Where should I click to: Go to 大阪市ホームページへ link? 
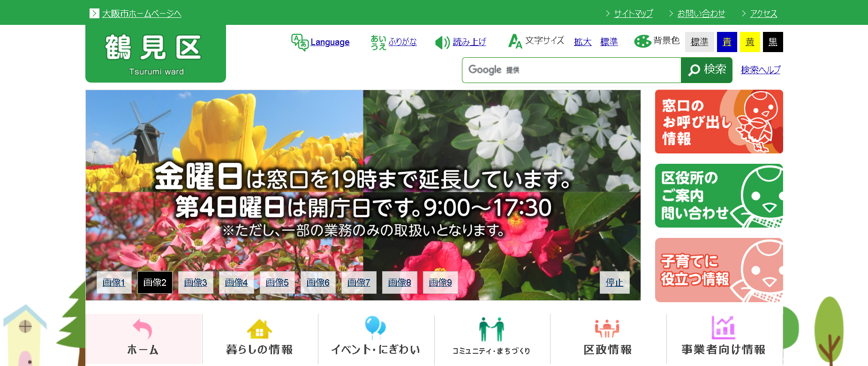click(142, 14)
